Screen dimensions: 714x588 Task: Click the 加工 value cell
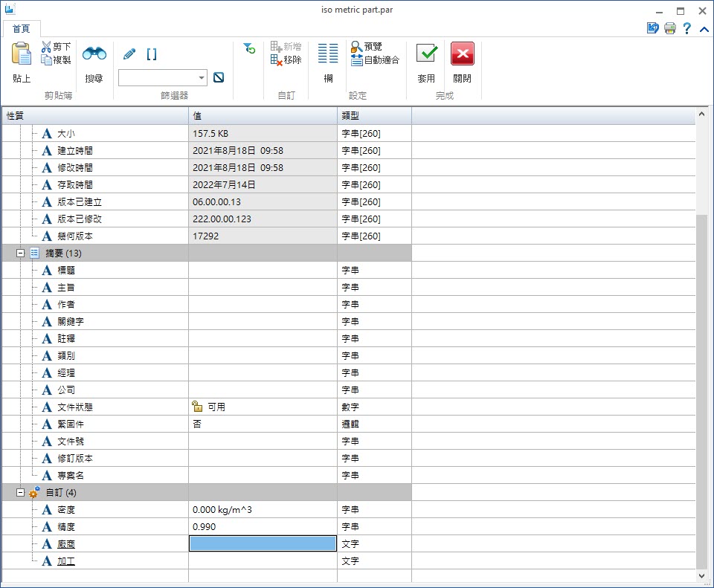click(263, 560)
